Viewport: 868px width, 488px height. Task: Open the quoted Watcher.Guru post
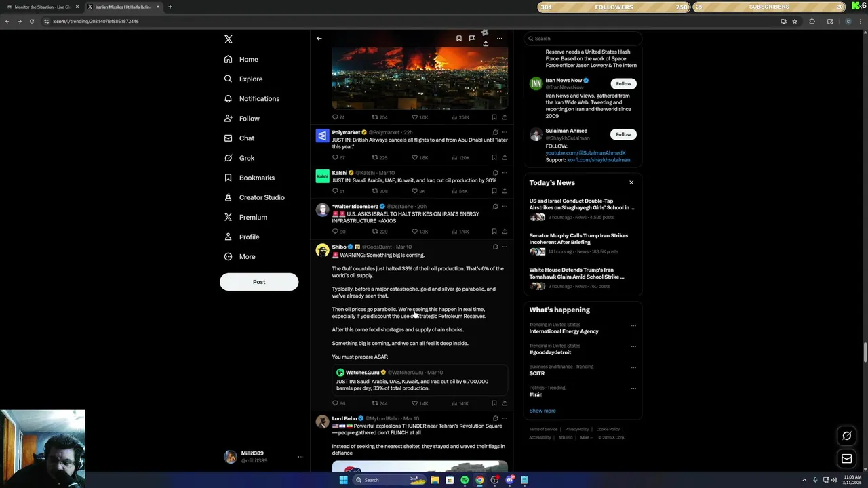(x=420, y=380)
